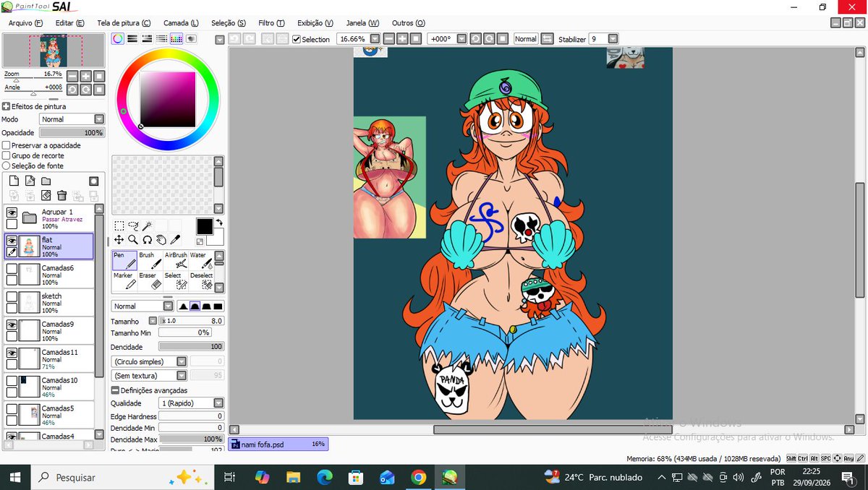
Task: Open the rotation angle dropdown
Action: 461,39
